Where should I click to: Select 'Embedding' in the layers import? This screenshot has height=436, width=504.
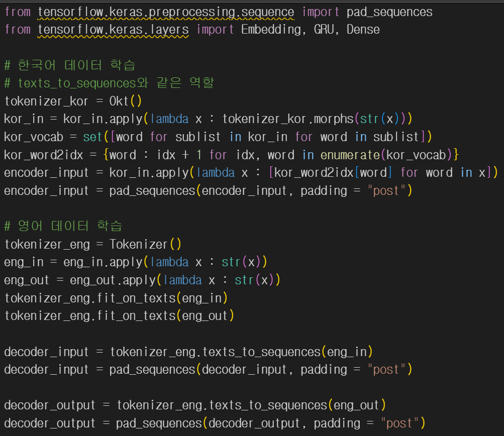point(271,30)
